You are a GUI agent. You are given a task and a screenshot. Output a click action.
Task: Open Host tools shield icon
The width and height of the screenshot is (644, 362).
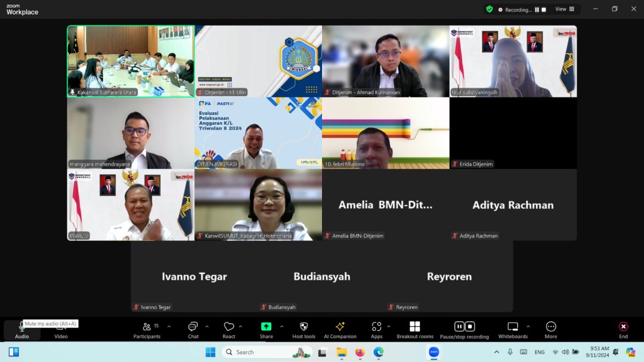[304, 329]
